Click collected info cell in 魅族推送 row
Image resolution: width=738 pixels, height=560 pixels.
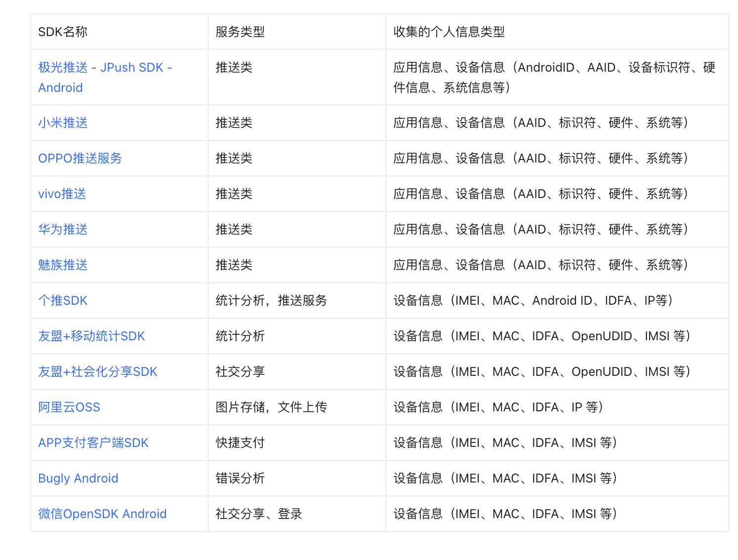click(557, 265)
